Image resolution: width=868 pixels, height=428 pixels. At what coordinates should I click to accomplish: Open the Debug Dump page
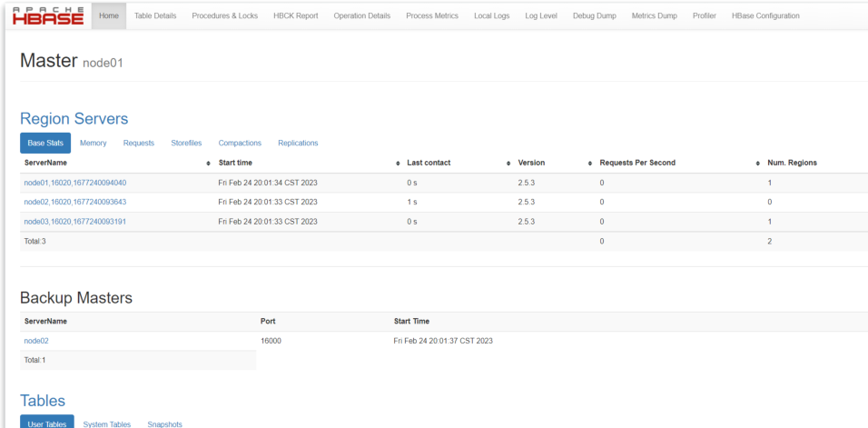pos(595,16)
